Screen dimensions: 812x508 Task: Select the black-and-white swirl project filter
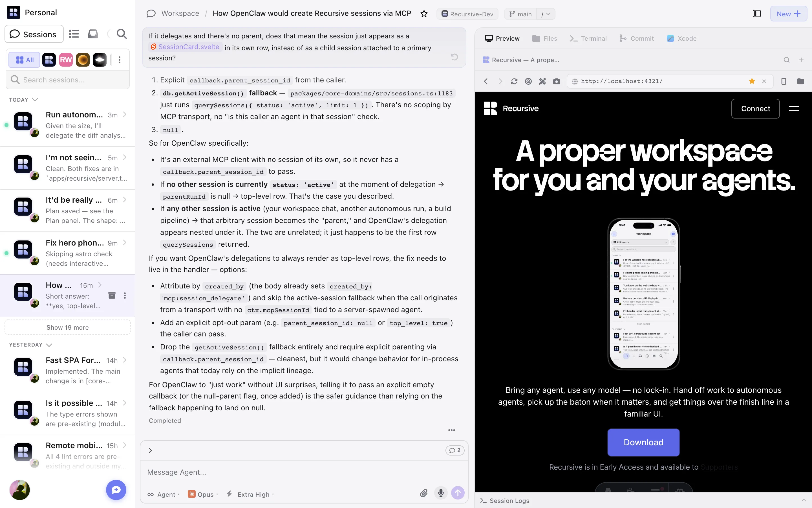(100, 60)
